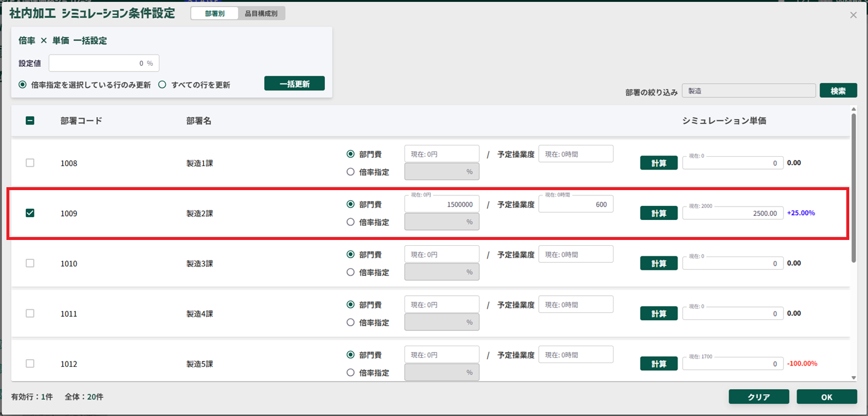This screenshot has width=868, height=416.
Task: Select 倍率指定 radio for 製造2課
Action: pos(350,222)
